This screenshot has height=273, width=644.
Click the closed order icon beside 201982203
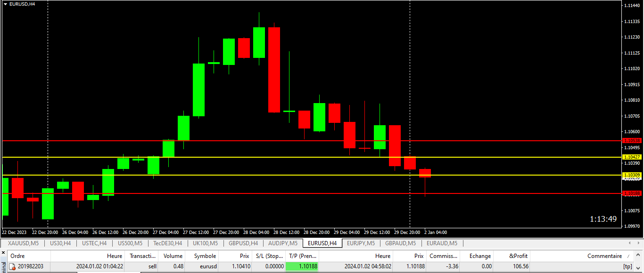click(x=13, y=267)
